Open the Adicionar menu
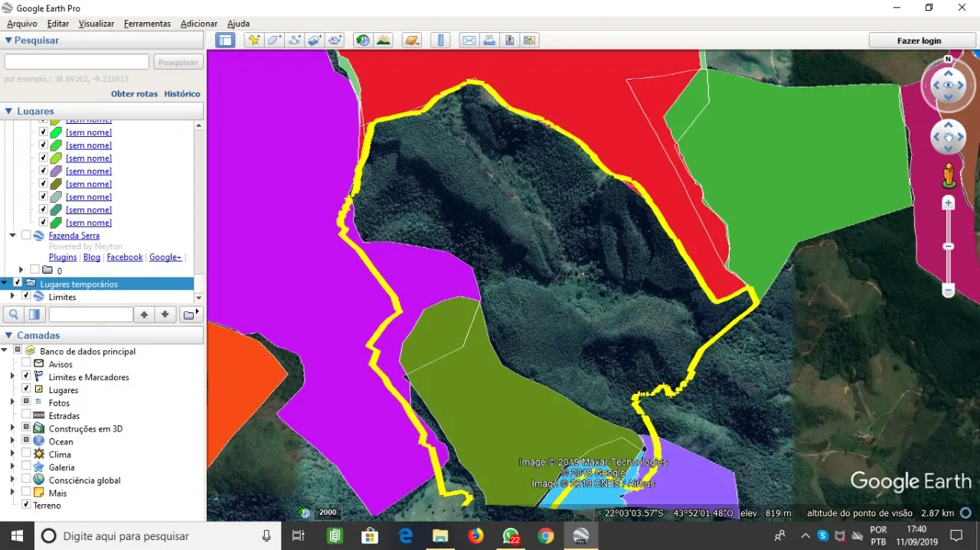 199,24
